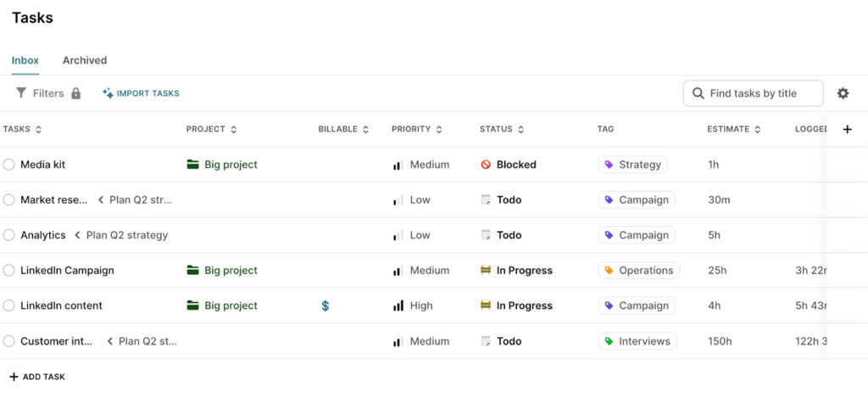
Task: Mark Media kit task as complete
Action: (x=8, y=165)
